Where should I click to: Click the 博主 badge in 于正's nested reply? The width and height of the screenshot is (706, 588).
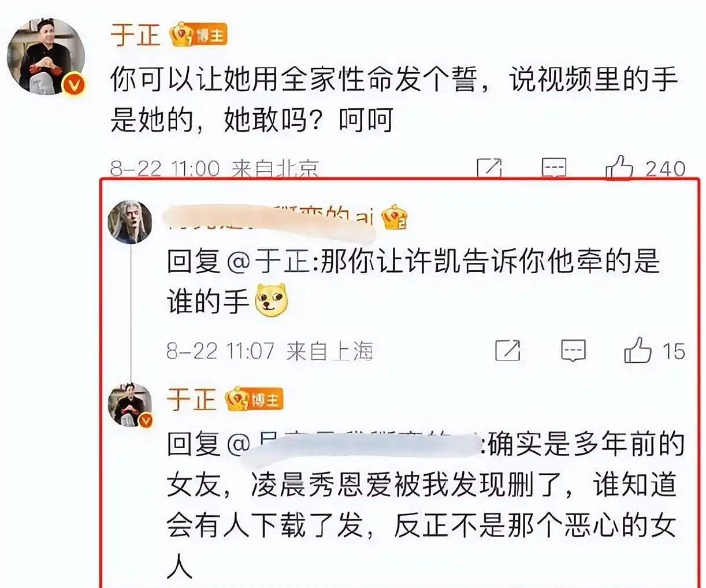(254, 399)
